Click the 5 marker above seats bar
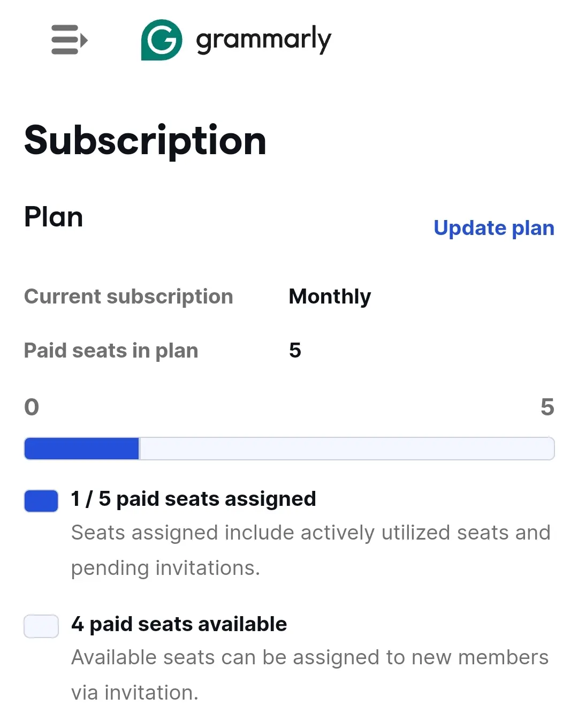 click(x=547, y=407)
